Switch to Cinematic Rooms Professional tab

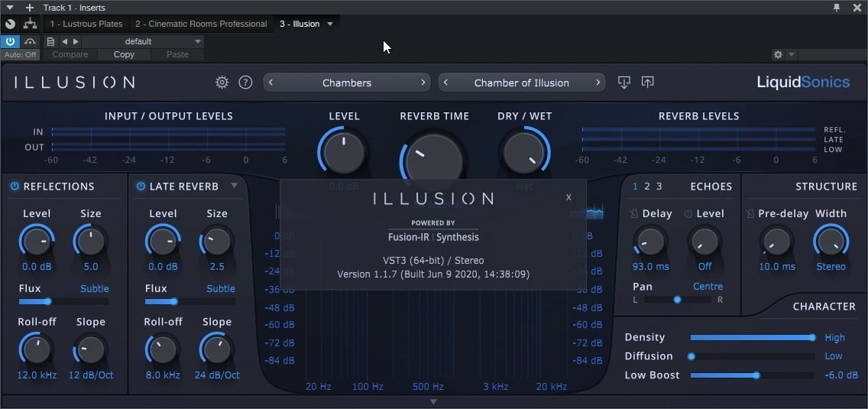(201, 24)
